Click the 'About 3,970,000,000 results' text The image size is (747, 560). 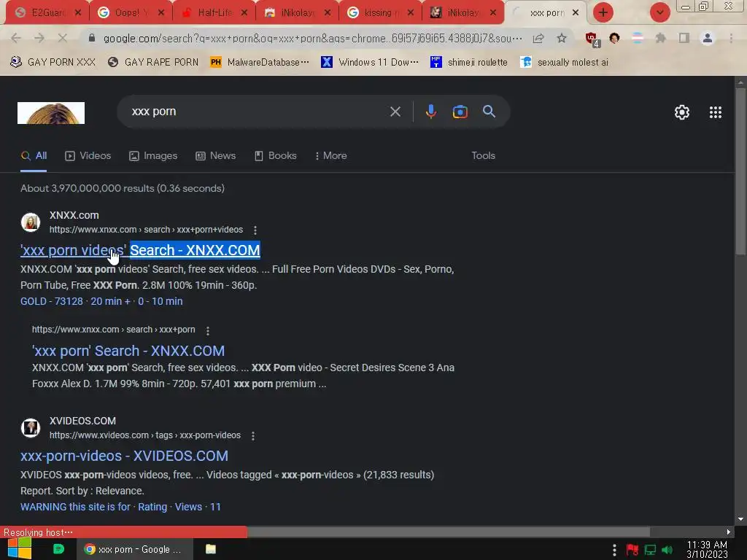[123, 188]
